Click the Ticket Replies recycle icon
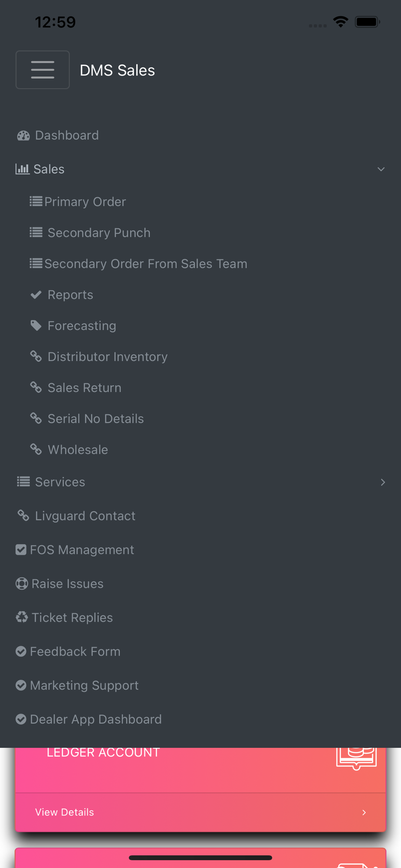This screenshot has height=868, width=401. [x=22, y=617]
